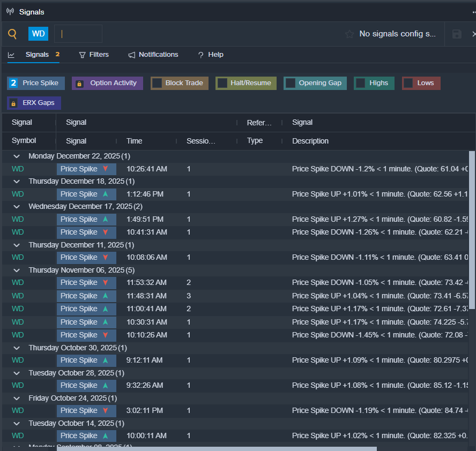The image size is (476, 451).
Task: Click the blue WD symbol tag
Action: pos(39,34)
